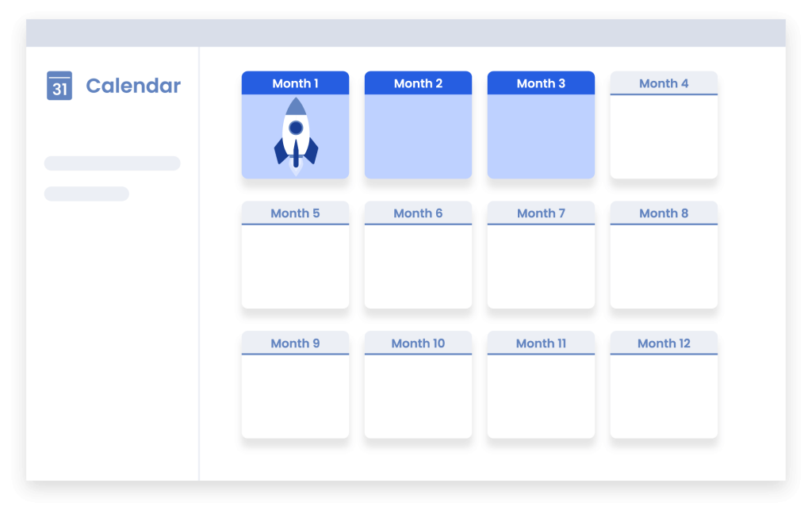The image size is (812, 514).
Task: Open the Month 3 highlighted card
Action: pyautogui.click(x=541, y=127)
